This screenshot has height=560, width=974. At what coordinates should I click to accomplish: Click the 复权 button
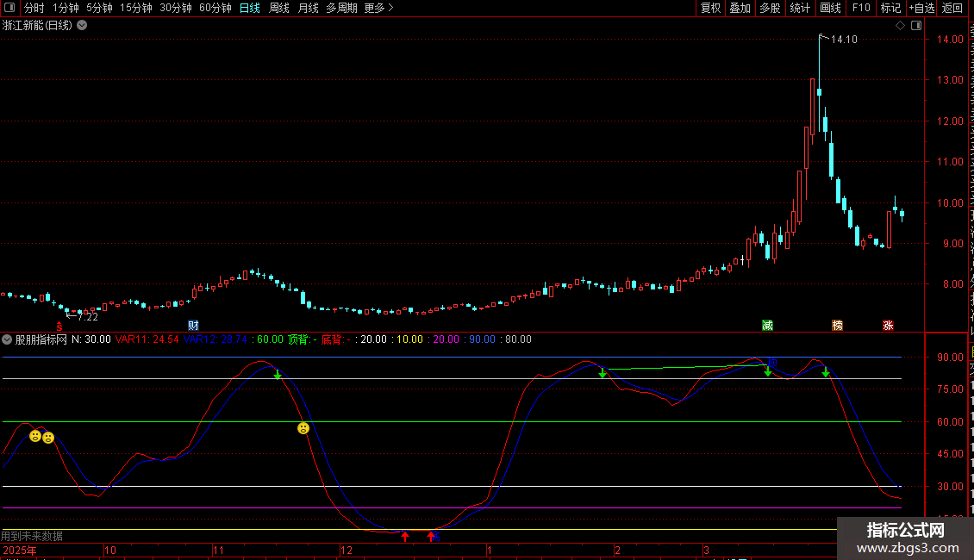pyautogui.click(x=710, y=8)
